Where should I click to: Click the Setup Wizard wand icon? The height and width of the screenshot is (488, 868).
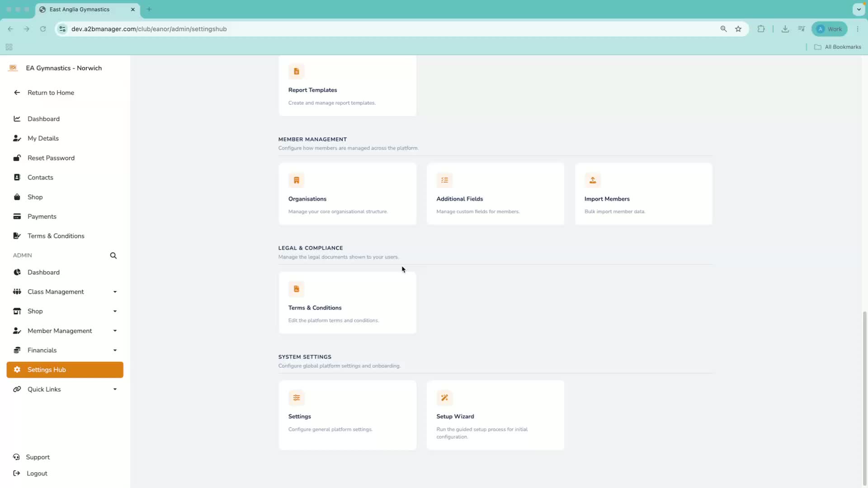pos(444,398)
